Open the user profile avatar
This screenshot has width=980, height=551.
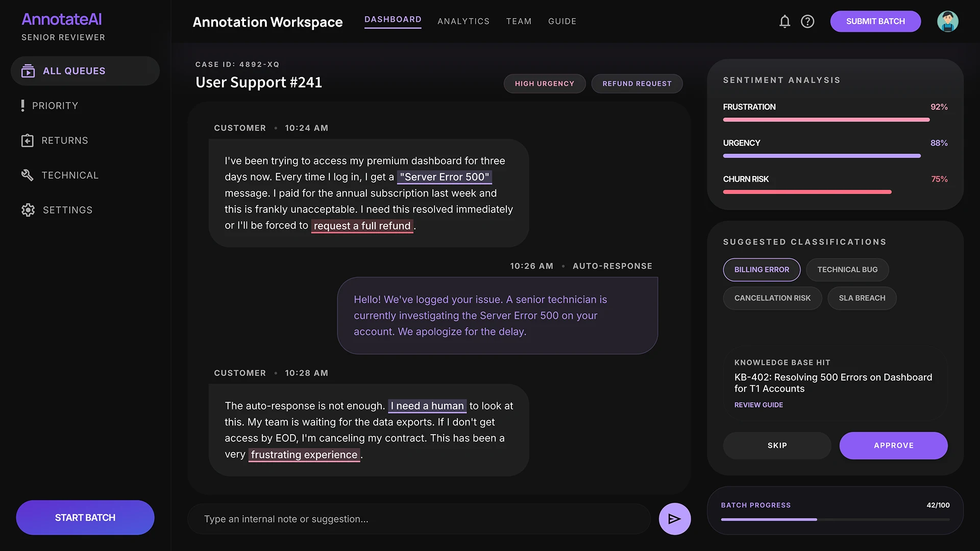pyautogui.click(x=947, y=21)
